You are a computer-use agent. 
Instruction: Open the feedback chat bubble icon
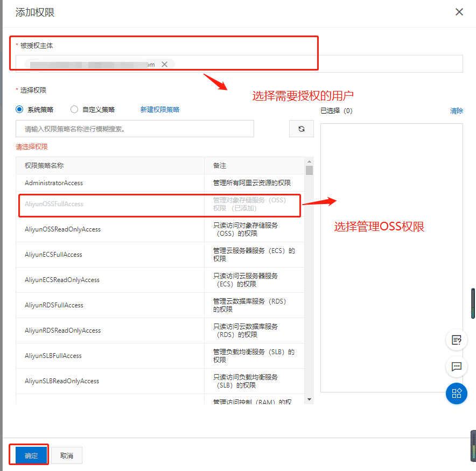(456, 367)
